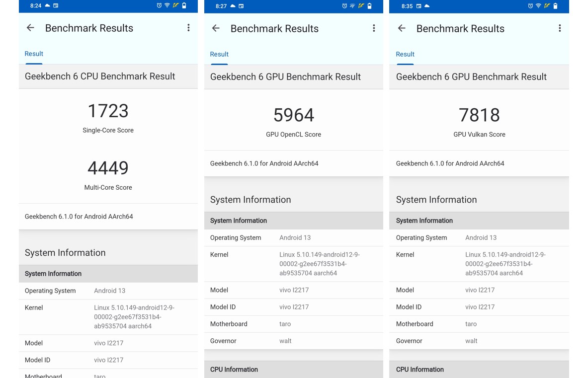Image resolution: width=588 pixels, height=378 pixels.
Task: Tap the 5964 OpenCL score
Action: pos(294,115)
